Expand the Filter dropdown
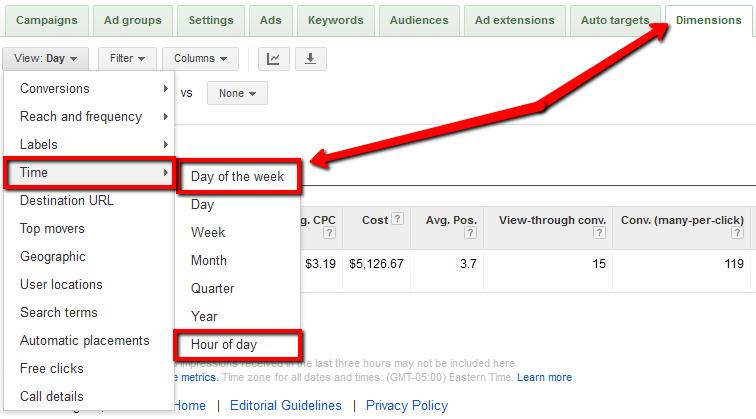This screenshot has height=419, width=756. pos(128,59)
